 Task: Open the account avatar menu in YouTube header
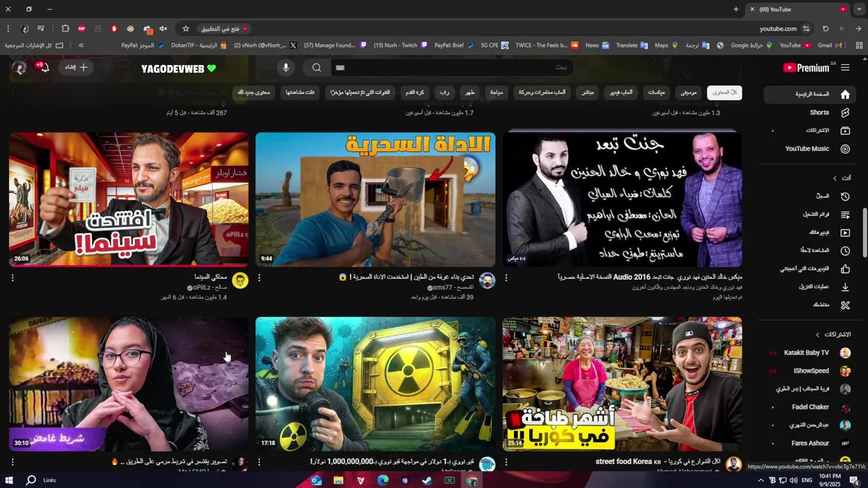(19, 68)
